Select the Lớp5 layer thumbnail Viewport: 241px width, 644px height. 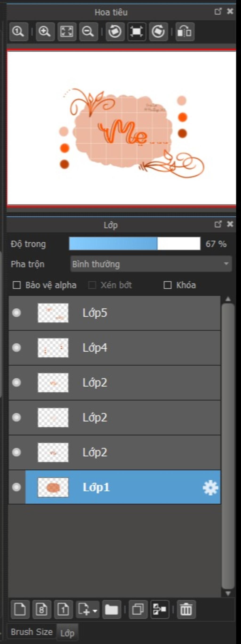tap(53, 313)
